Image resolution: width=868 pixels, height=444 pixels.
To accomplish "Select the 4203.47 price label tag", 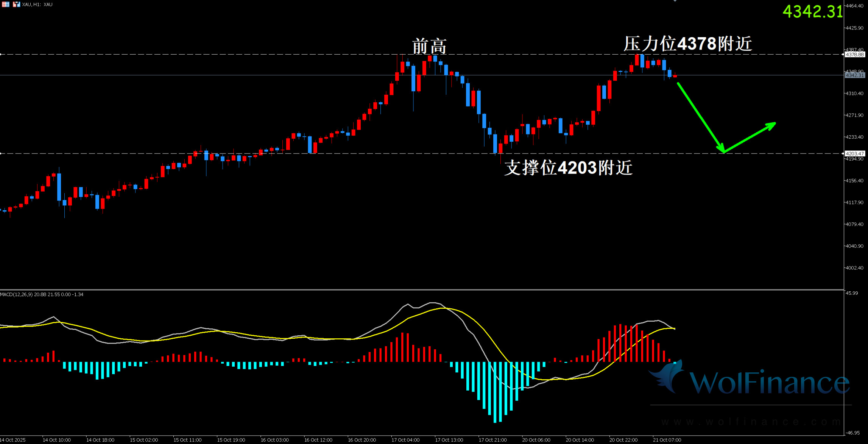I will (855, 153).
